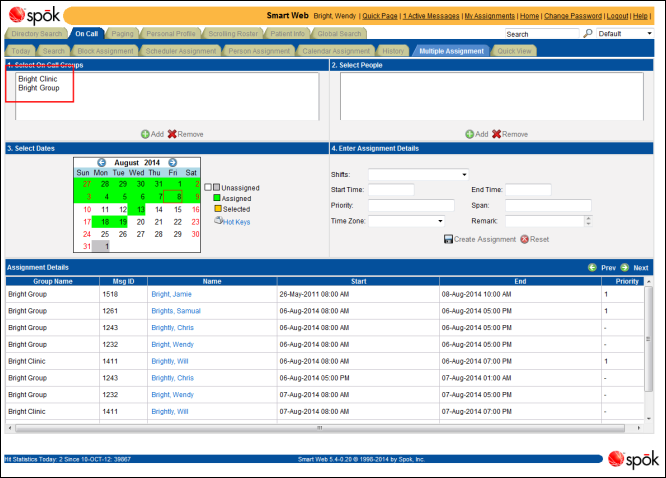
Task: Select August 8 in calendar
Action: click(173, 197)
